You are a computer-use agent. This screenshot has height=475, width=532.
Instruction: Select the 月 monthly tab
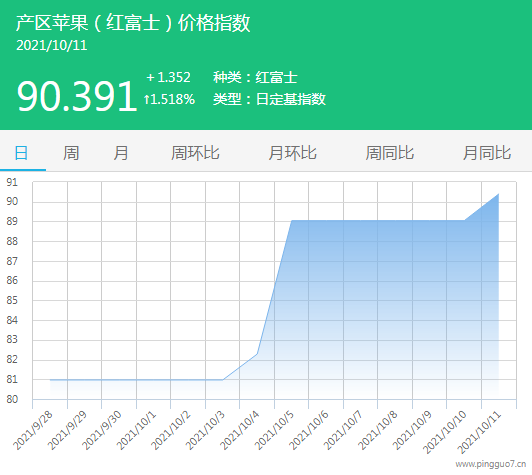coord(121,153)
